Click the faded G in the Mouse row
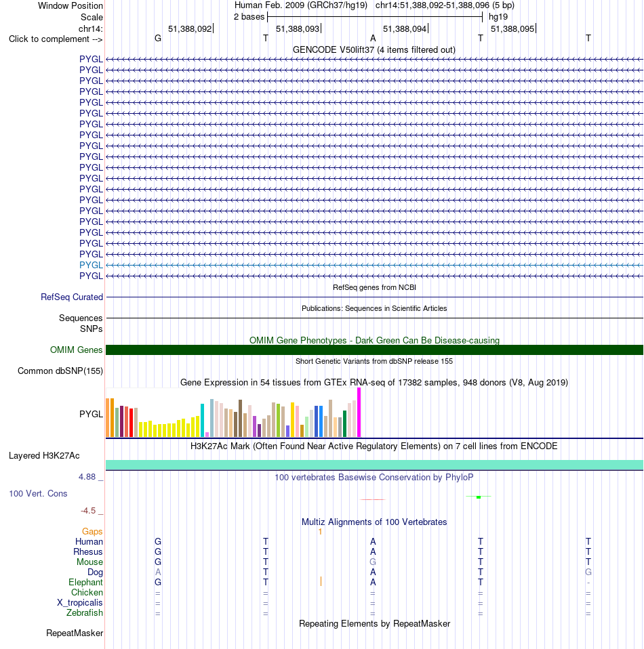 tap(373, 562)
